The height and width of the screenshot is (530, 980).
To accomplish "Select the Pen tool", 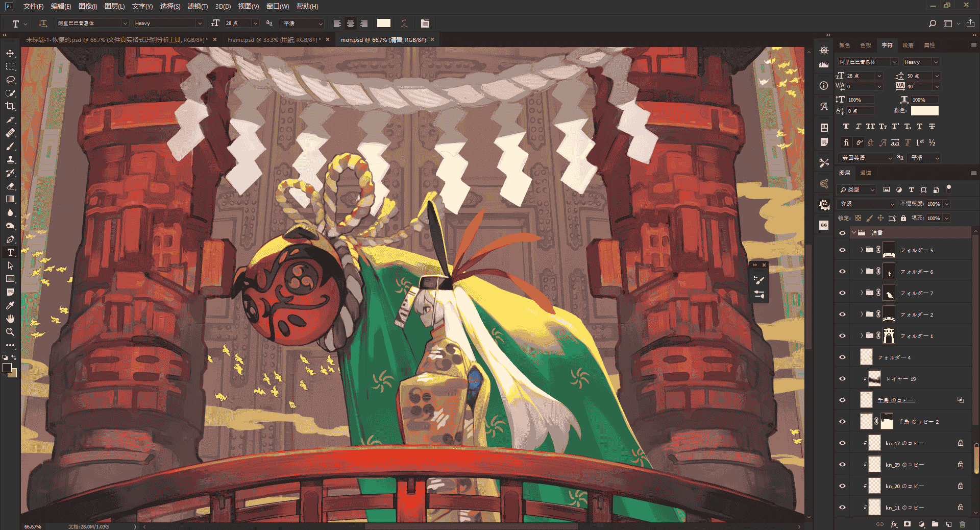I will point(10,239).
